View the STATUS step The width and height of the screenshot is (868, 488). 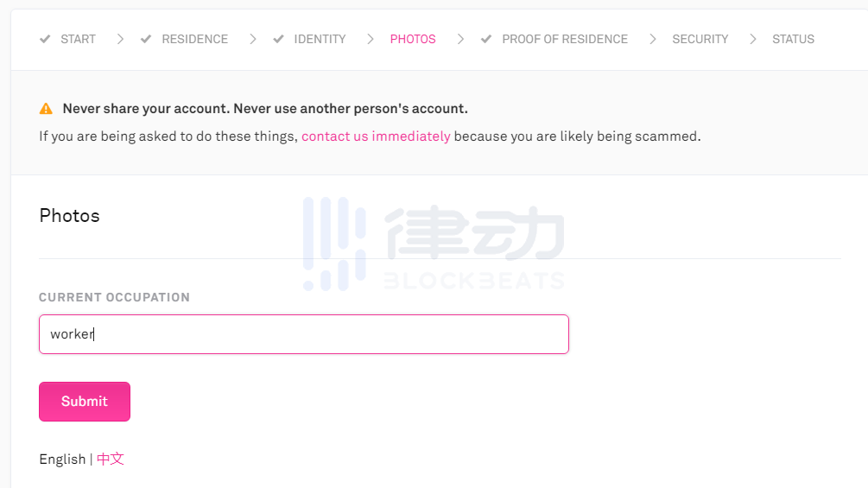pyautogui.click(x=793, y=39)
